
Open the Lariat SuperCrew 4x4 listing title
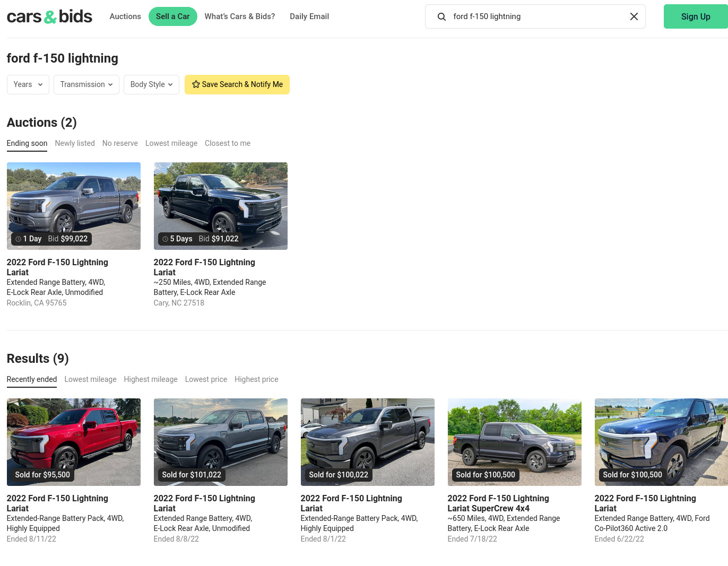click(498, 503)
